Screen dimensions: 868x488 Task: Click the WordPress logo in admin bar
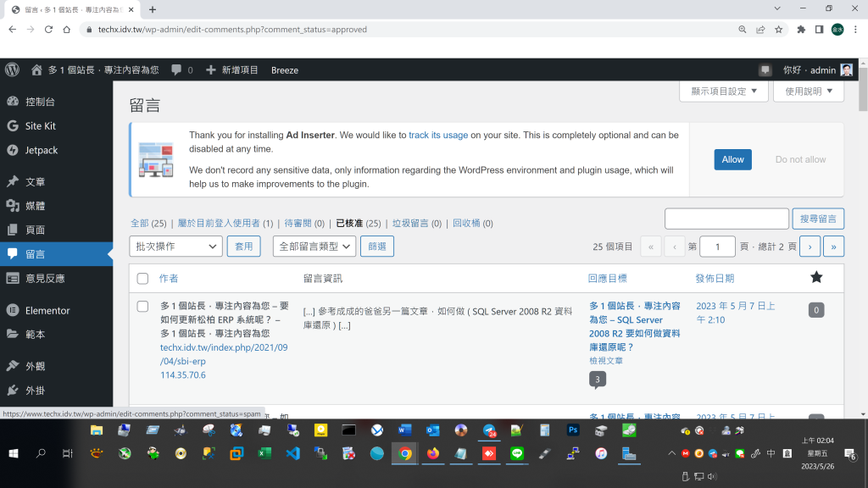12,69
